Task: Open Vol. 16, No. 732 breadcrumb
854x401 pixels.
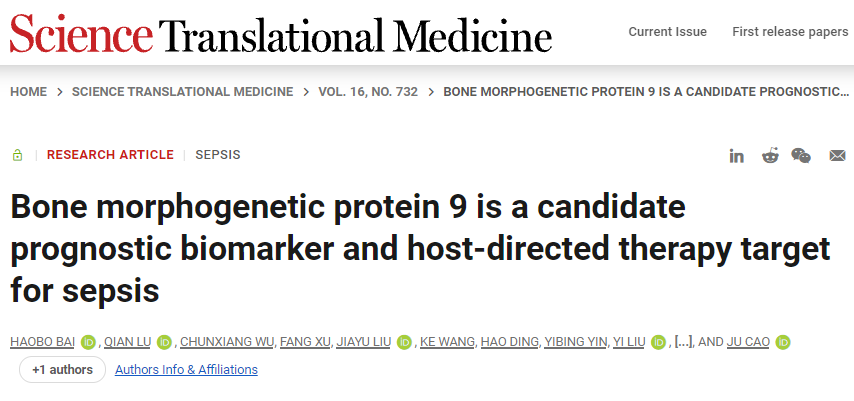Action: pyautogui.click(x=368, y=92)
